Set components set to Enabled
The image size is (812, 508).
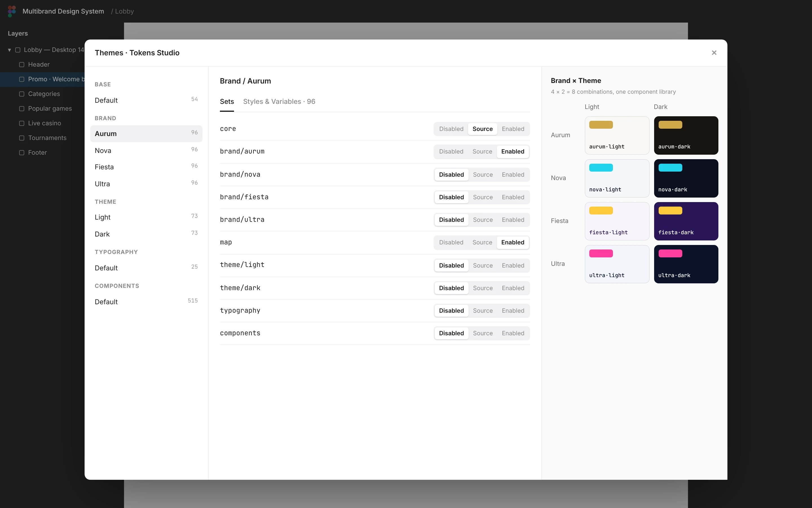[513, 333]
